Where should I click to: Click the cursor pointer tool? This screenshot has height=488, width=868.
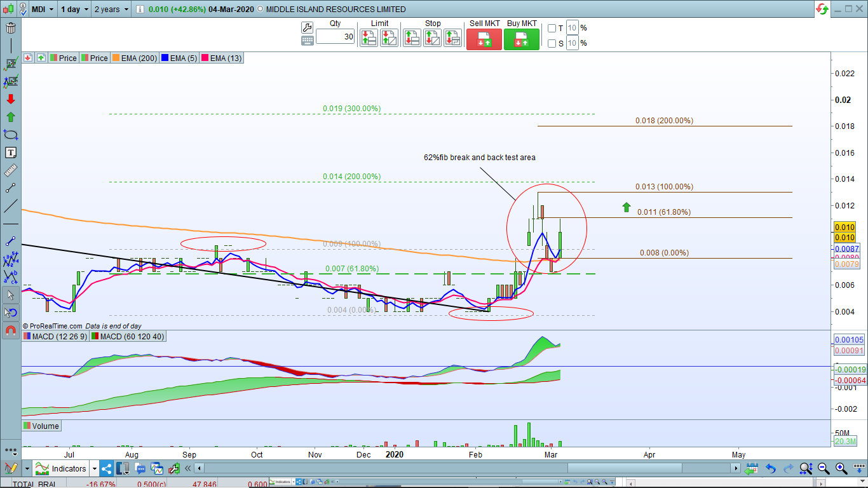(x=10, y=295)
